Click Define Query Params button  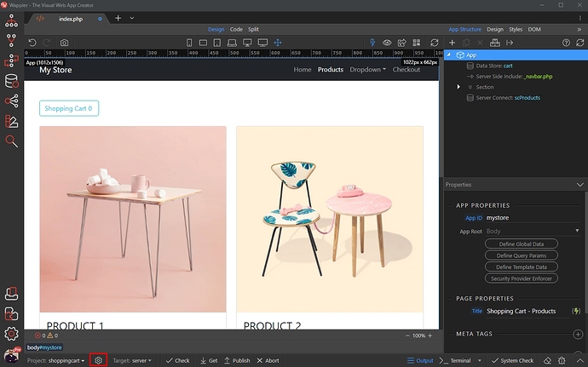point(522,255)
